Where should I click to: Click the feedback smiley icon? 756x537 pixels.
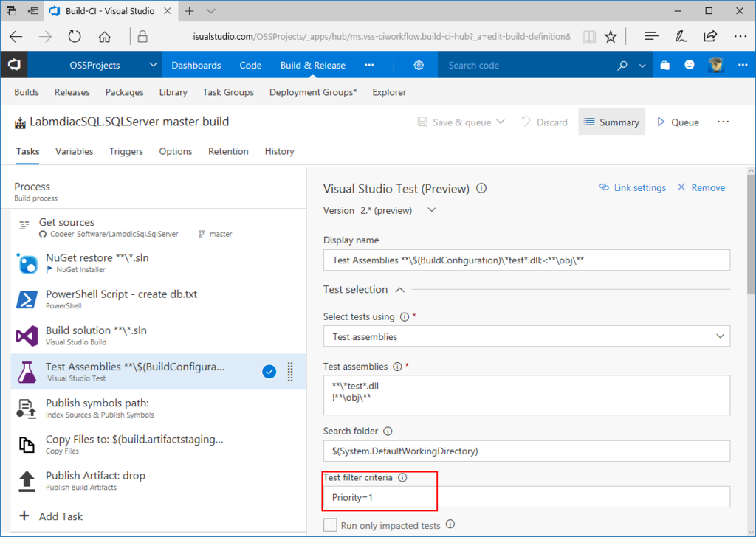(x=690, y=65)
